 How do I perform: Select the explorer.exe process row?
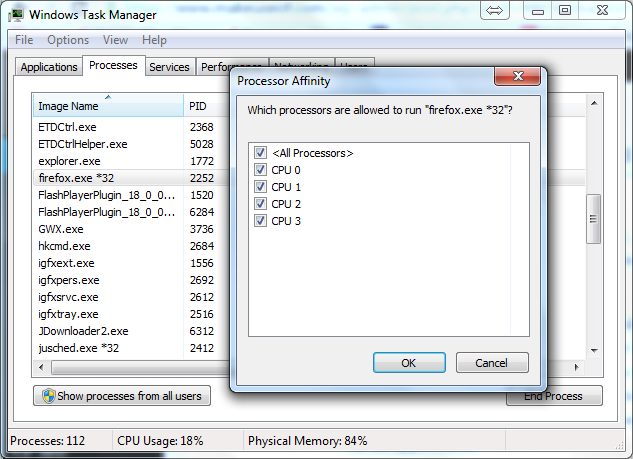(131, 161)
